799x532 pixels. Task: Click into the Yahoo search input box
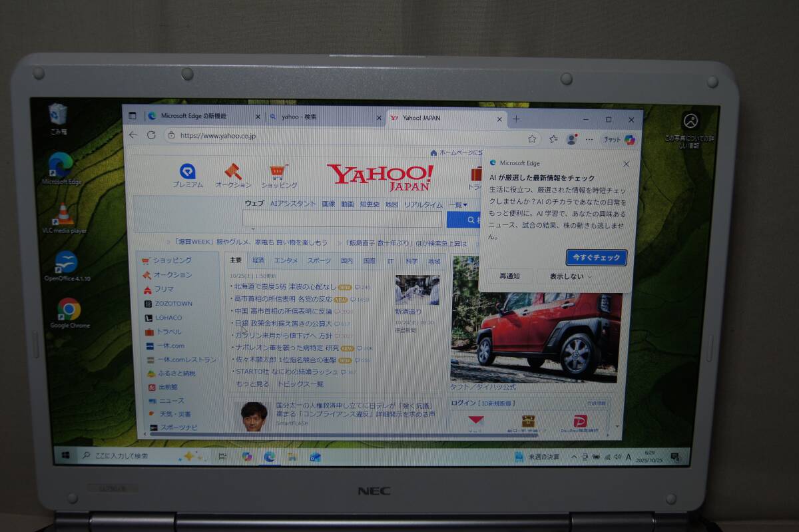coord(343,219)
